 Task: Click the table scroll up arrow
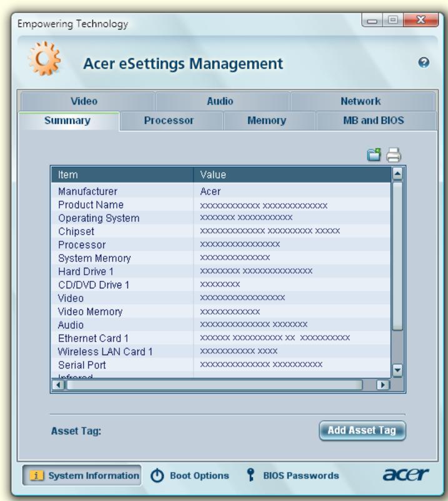coord(397,174)
